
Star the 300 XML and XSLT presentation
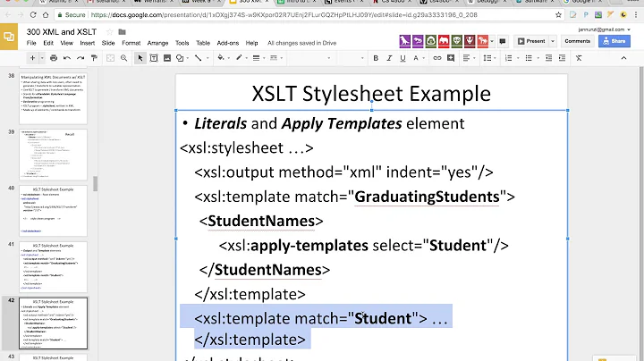point(110,31)
